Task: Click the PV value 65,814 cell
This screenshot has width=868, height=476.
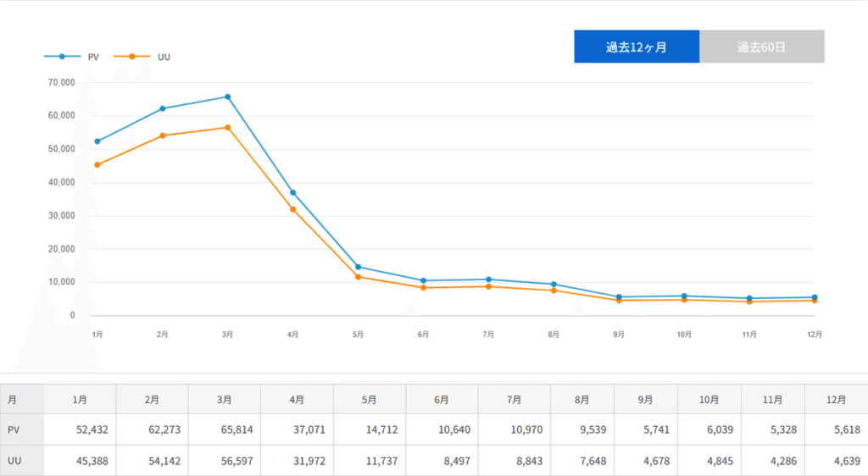Action: coord(225,429)
